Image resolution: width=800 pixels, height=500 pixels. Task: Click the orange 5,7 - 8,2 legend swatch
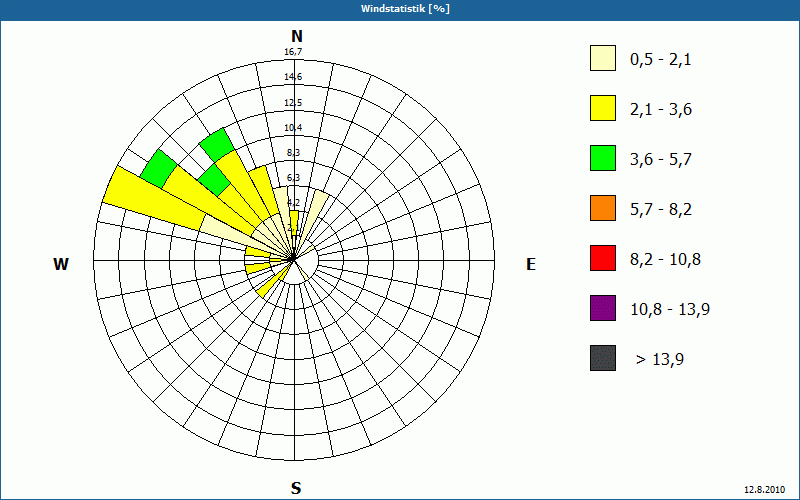(x=603, y=208)
